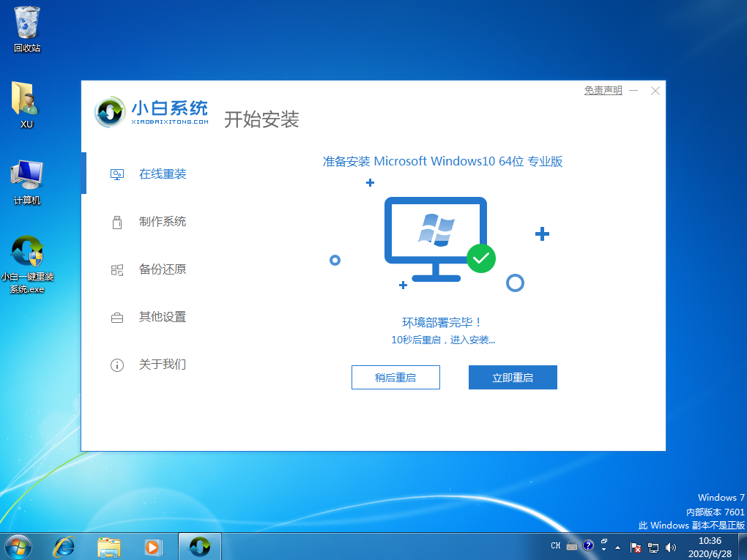Click the 小白系统 globe logo
Viewport: 747px width, 560px height.
[110, 112]
